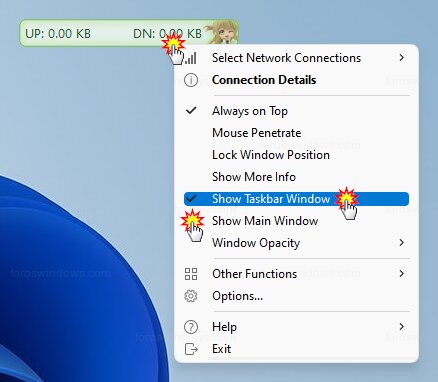Uncheck the Show Taskbar Window checkmark
438x382 pixels.
pos(191,199)
